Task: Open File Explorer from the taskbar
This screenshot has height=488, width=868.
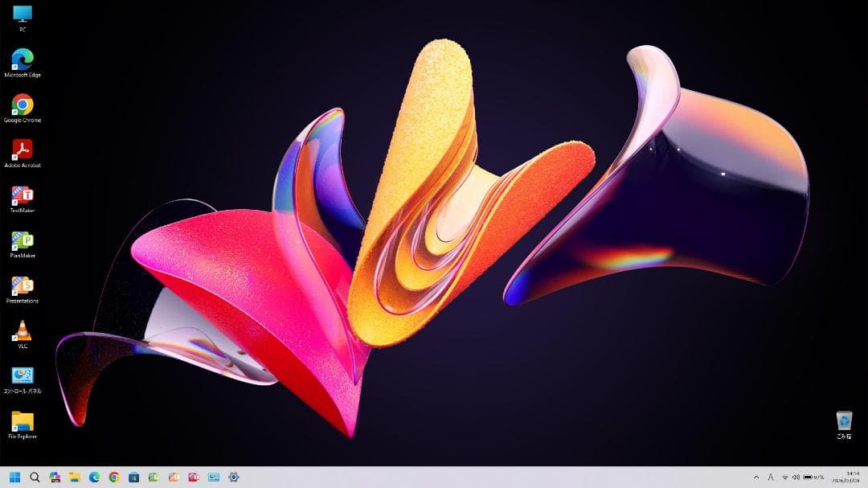Action: pyautogui.click(x=75, y=477)
